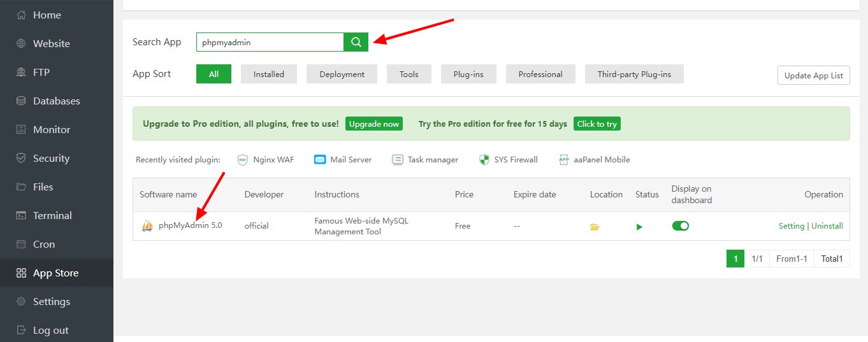Select the Installed app sort tab
The width and height of the screenshot is (868, 342).
coord(269,74)
